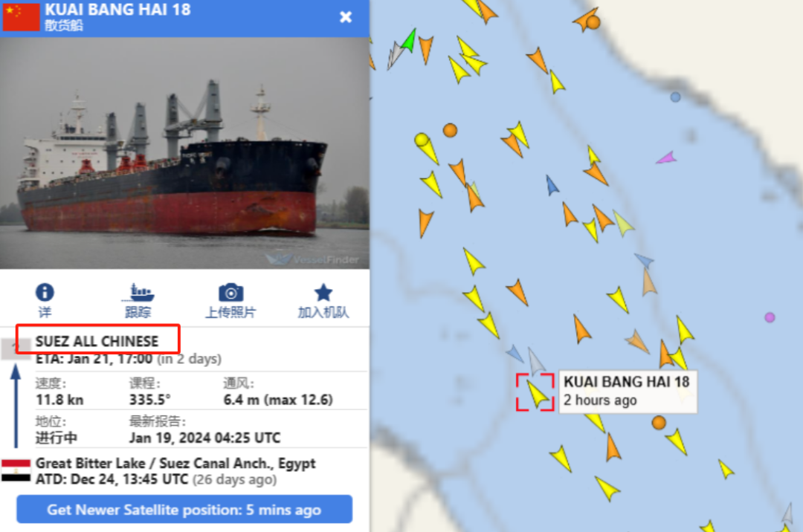Click the purple circle marker near coast

coord(770,318)
